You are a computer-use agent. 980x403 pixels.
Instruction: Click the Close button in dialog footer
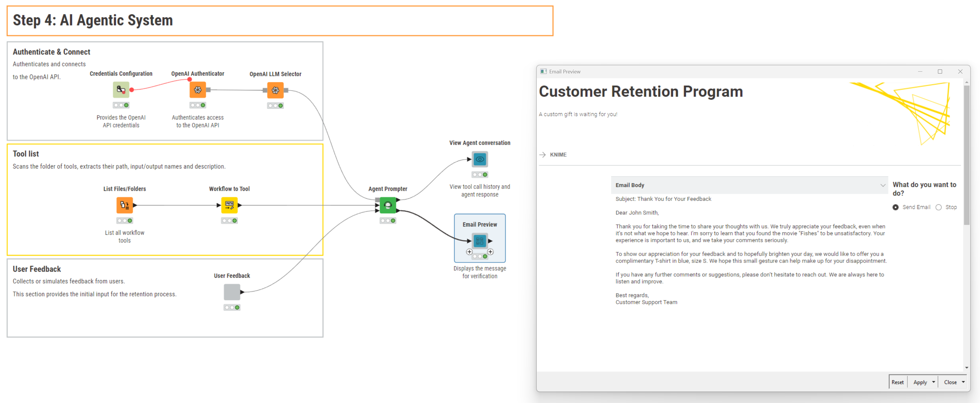click(x=950, y=382)
